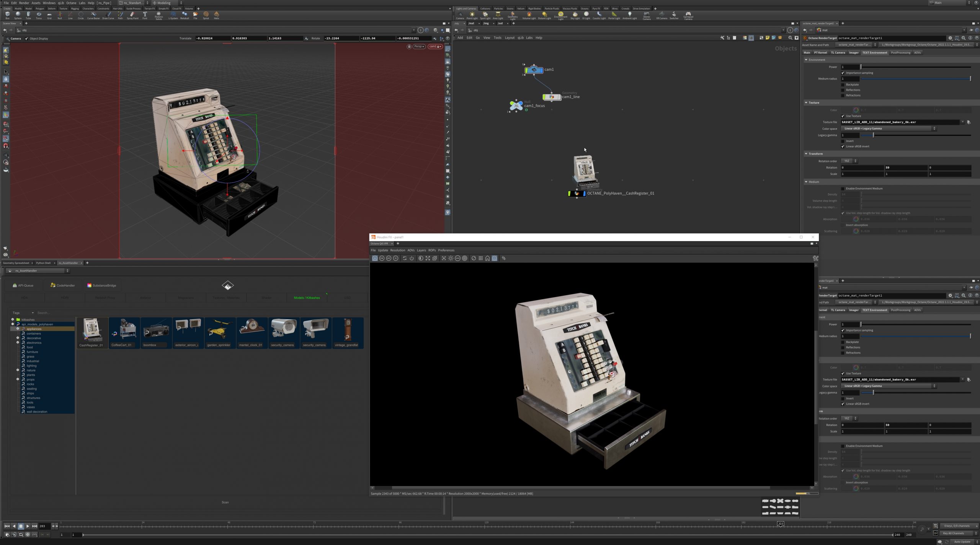The width and height of the screenshot is (980, 545).
Task: Click the crop region icon in IPR
Action: [x=504, y=258]
